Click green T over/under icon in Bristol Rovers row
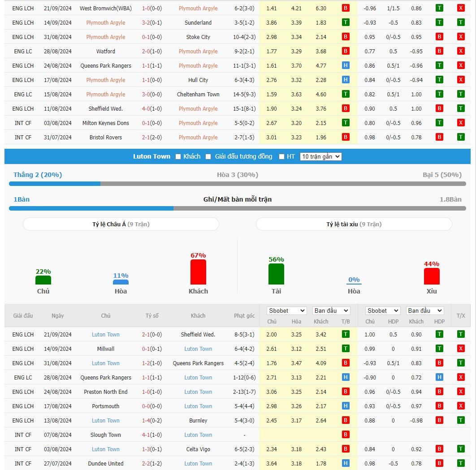The image size is (476, 470). coord(461,137)
